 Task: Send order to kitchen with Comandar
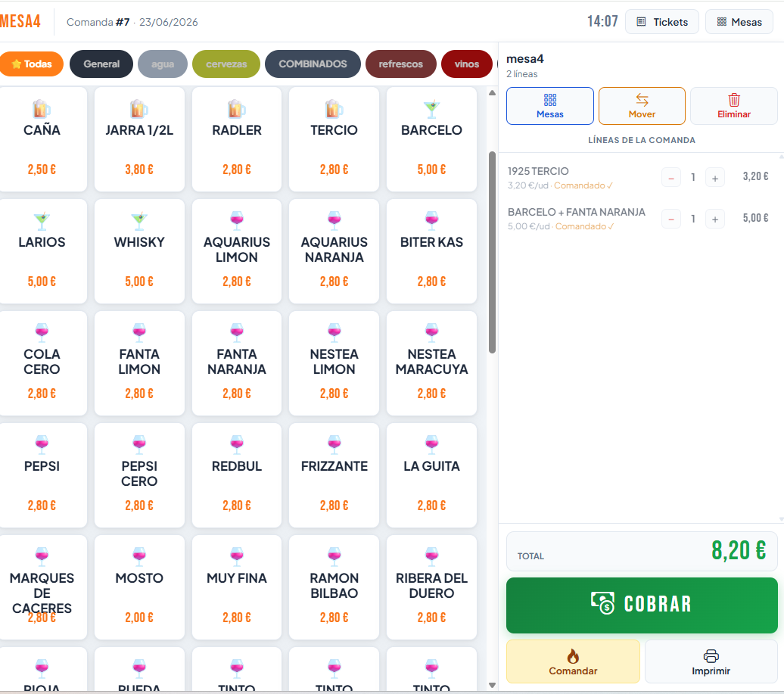tap(573, 661)
